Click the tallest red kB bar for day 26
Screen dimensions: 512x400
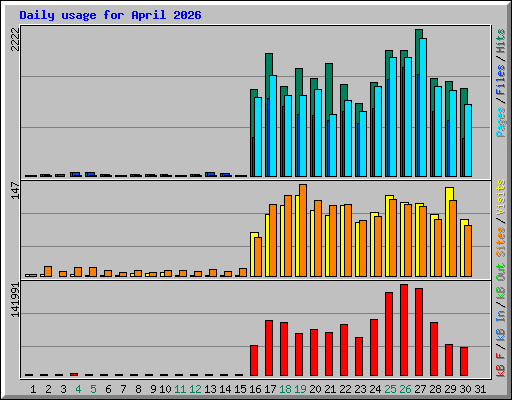pos(404,330)
